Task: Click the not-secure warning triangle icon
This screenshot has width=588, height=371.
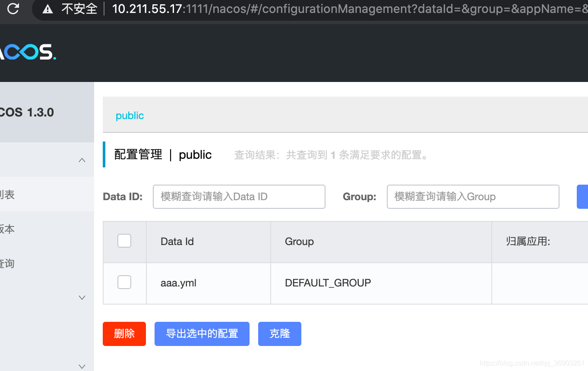Action: 47,9
